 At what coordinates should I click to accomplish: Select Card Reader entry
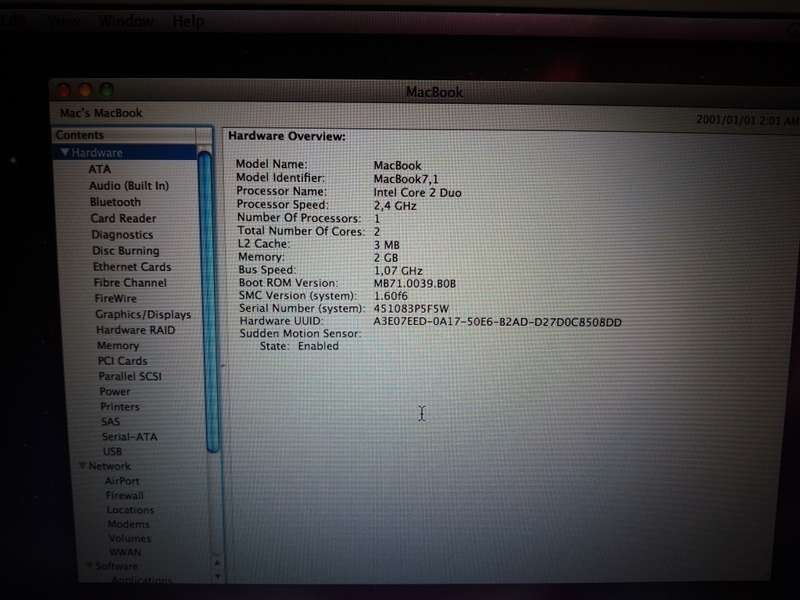pyautogui.click(x=123, y=218)
